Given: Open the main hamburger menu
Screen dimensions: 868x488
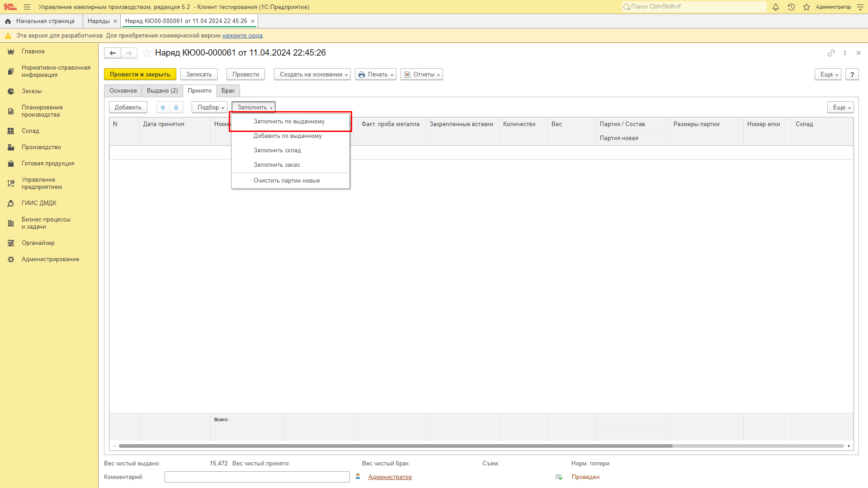Looking at the screenshot, I should (27, 7).
